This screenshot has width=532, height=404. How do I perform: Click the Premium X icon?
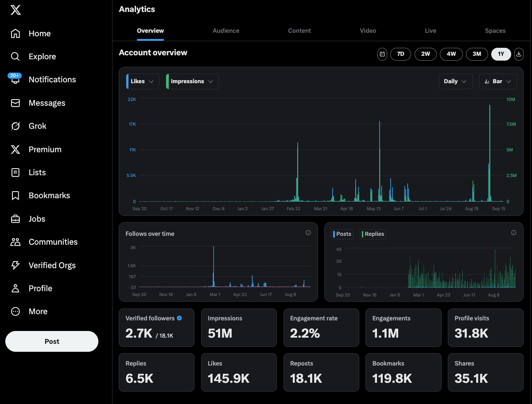coord(16,150)
